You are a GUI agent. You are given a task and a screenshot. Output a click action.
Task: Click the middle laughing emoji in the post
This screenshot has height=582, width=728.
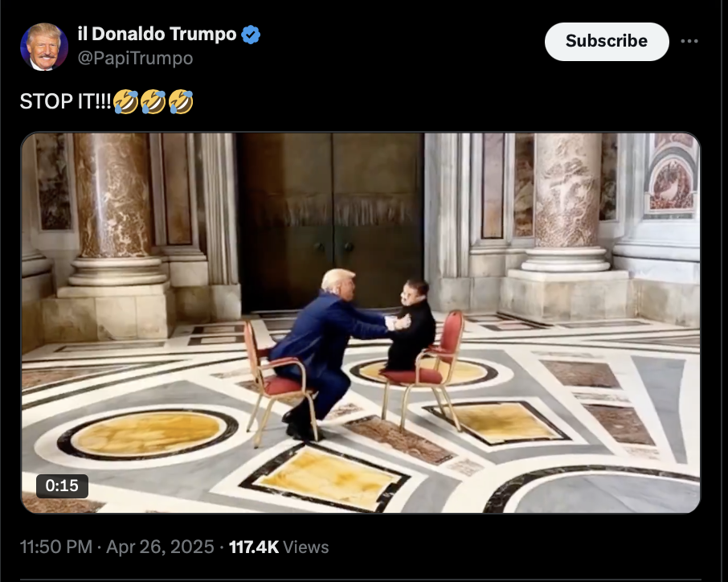(x=153, y=102)
